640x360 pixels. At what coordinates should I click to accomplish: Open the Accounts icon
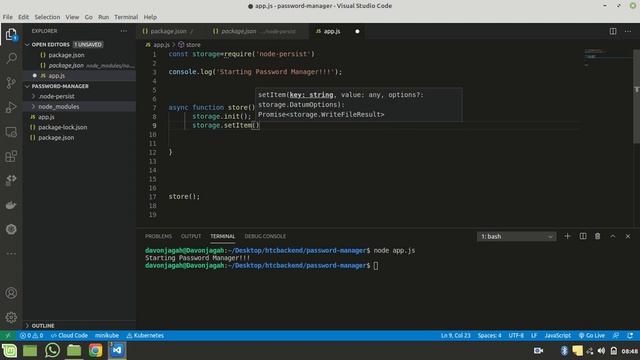click(11, 293)
